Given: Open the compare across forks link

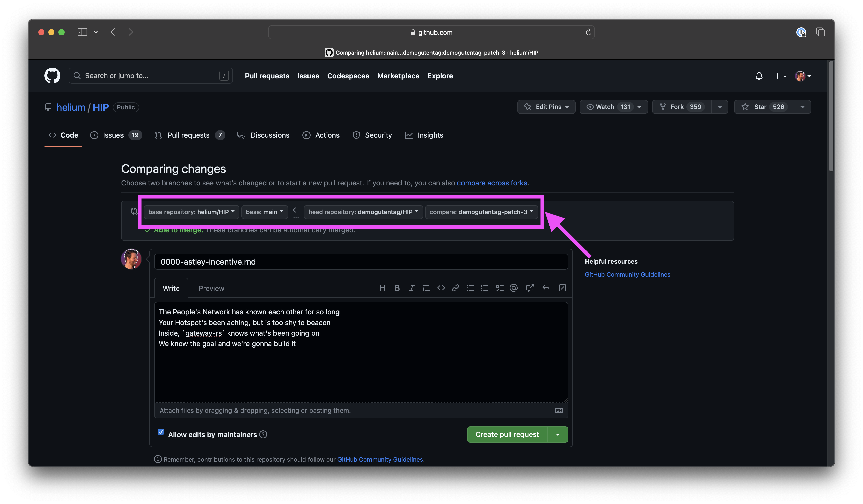Looking at the screenshot, I should click(x=492, y=183).
